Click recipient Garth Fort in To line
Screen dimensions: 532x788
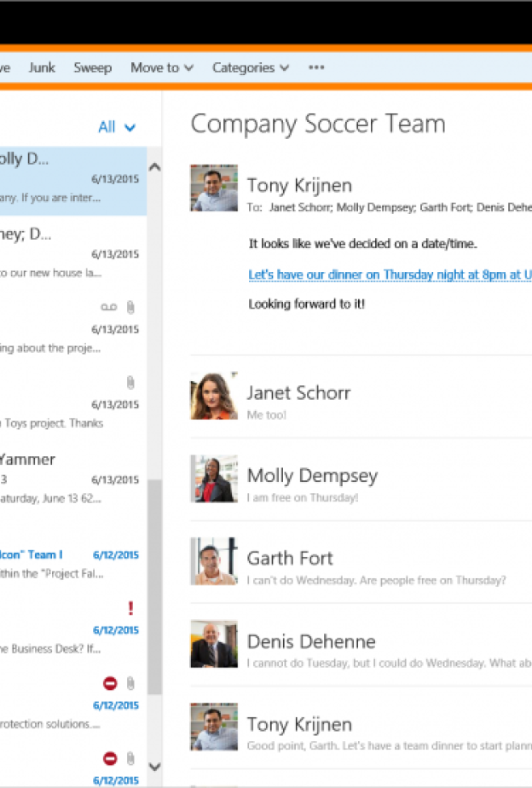tap(446, 207)
